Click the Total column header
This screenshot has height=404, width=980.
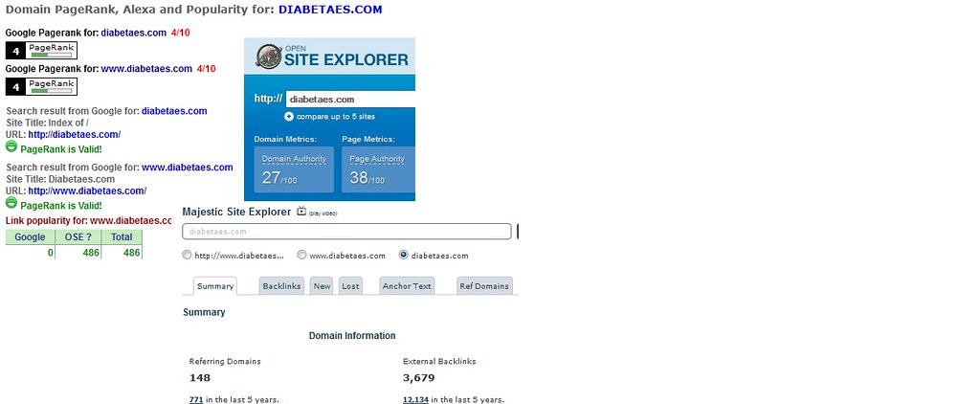coord(122,237)
